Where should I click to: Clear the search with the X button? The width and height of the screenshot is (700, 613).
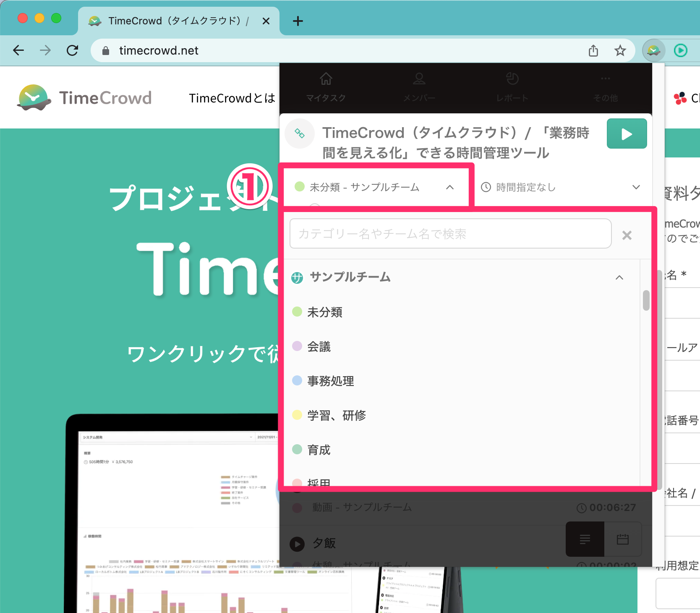pyautogui.click(x=627, y=235)
